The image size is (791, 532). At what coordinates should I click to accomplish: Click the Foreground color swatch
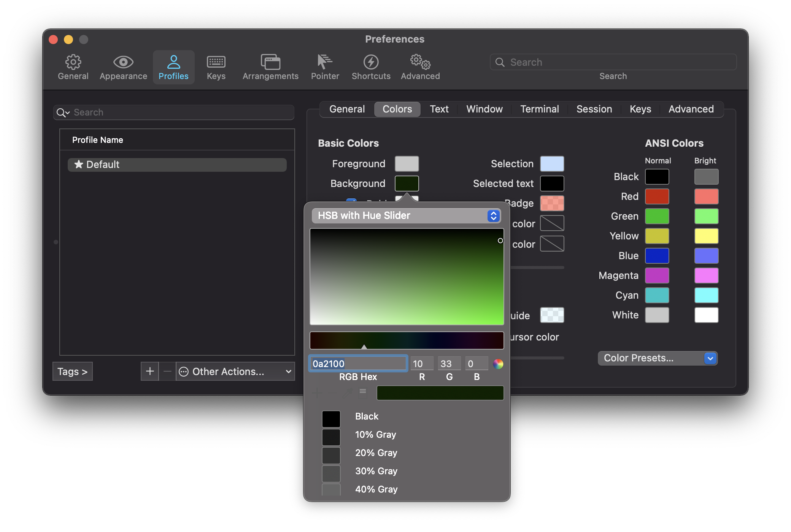[407, 164]
